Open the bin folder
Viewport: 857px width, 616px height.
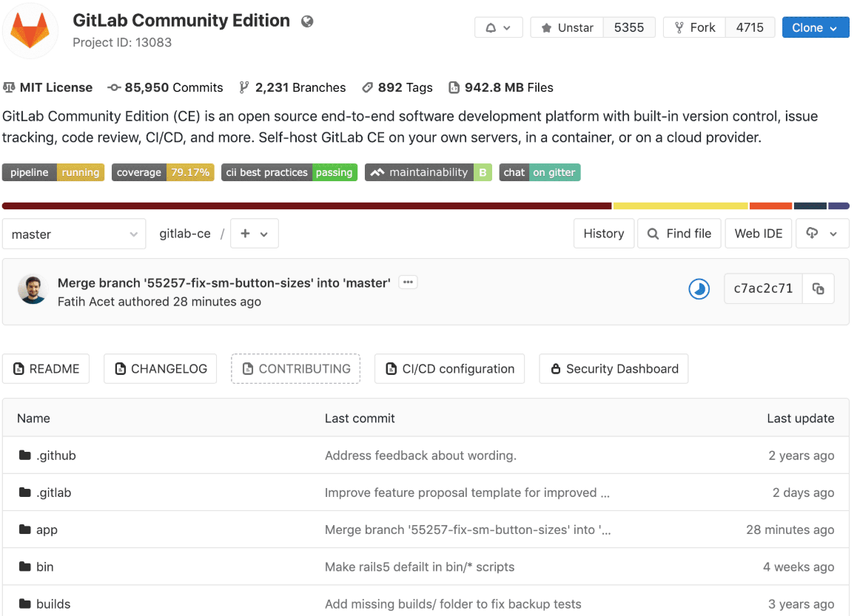[45, 567]
